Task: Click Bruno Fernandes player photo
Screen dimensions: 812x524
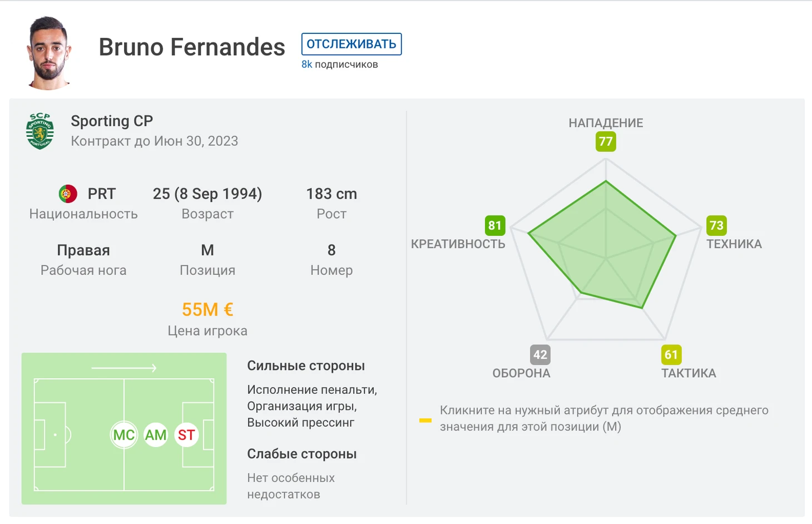Action: 49,53
